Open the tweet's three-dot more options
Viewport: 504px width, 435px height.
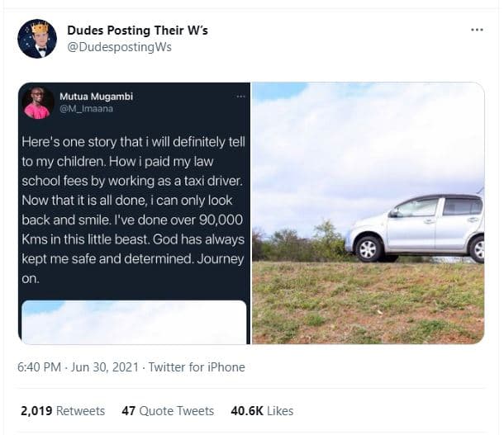click(x=477, y=31)
